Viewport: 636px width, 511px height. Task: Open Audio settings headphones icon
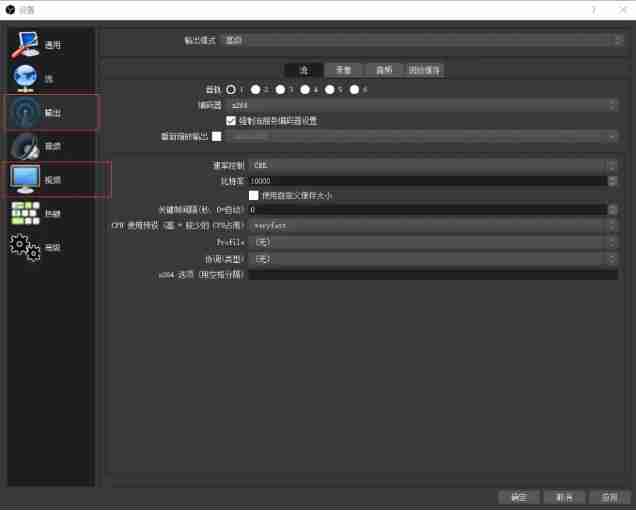pyautogui.click(x=25, y=146)
